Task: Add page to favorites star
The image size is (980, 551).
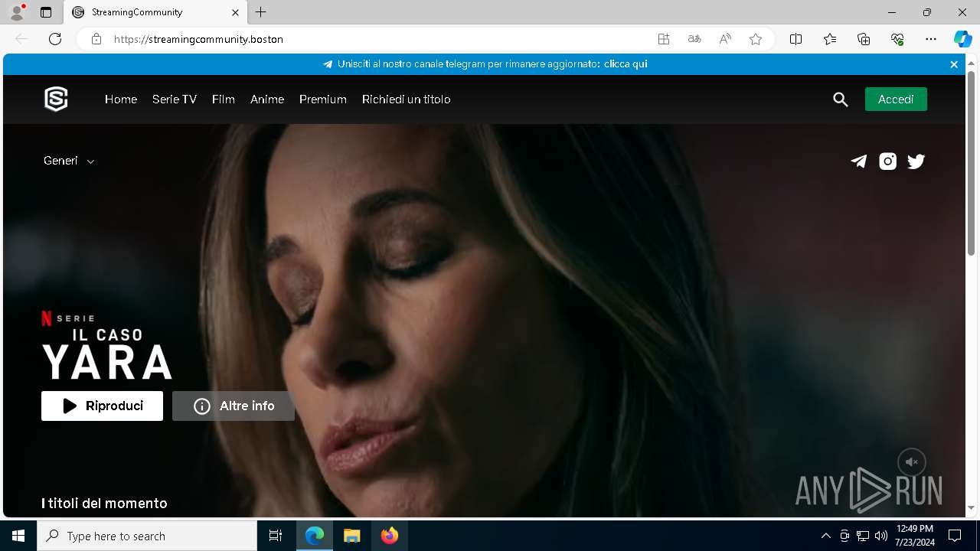Action: (x=756, y=39)
